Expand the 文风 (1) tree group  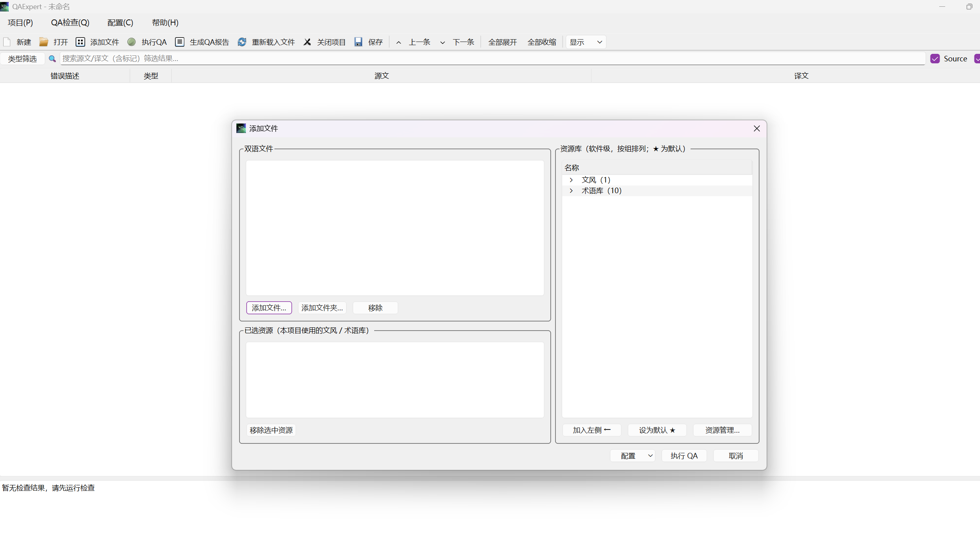571,180
